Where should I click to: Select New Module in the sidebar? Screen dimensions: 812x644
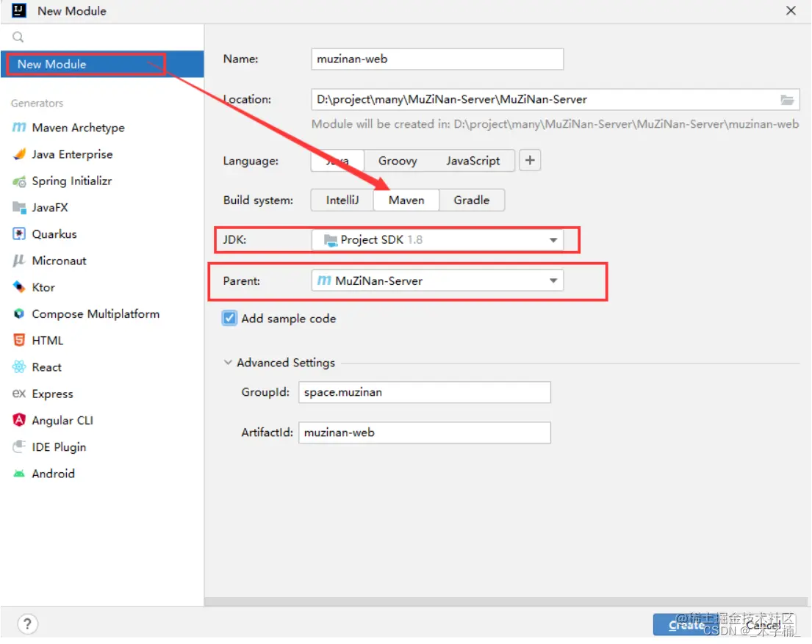point(102,64)
